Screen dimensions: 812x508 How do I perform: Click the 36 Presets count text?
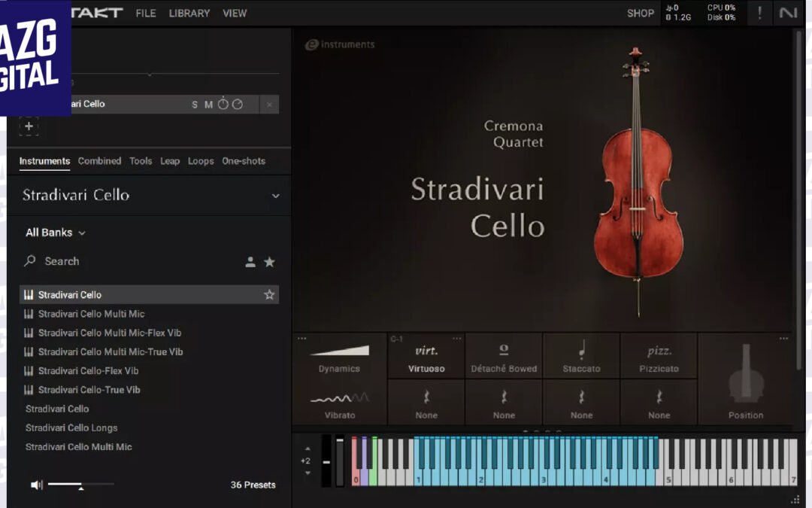click(x=253, y=485)
